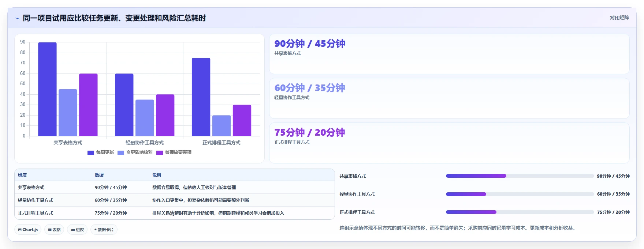Select the 轻量协作工具方式 progress bar
644x249 pixels.
[520, 194]
